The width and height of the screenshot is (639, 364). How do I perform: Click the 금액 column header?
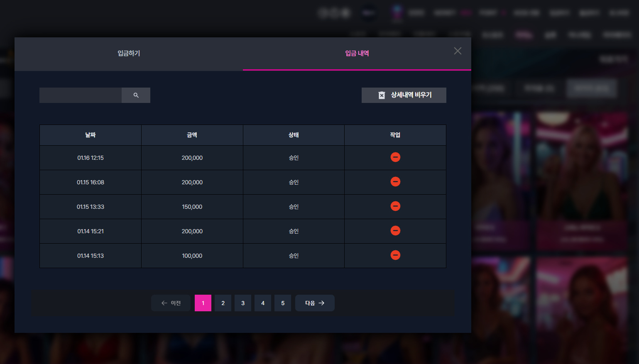coord(192,135)
